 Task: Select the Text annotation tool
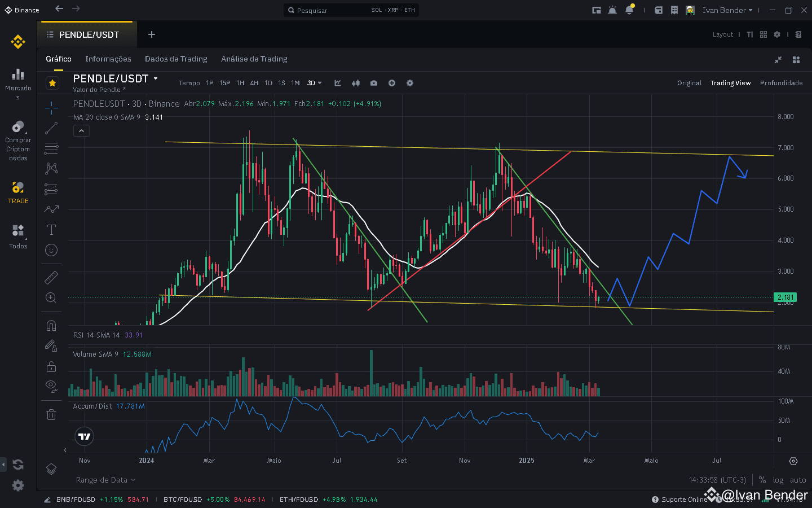(x=51, y=230)
